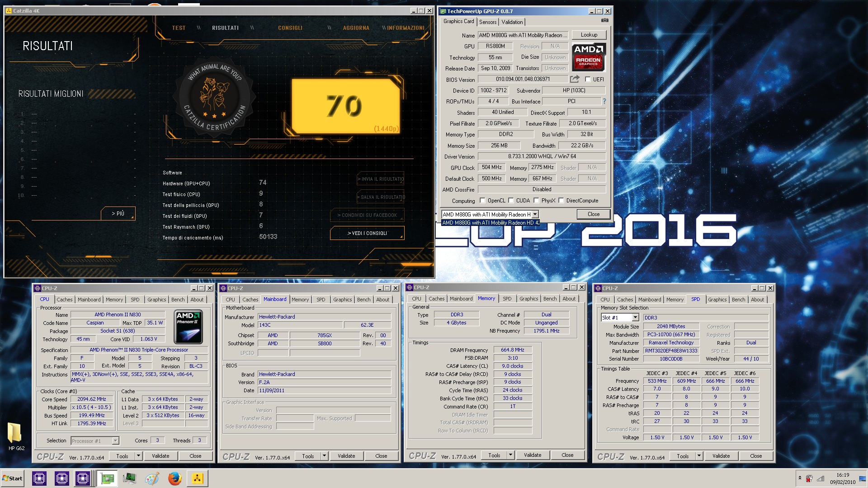Click CONDIVIDI SU FACEBOOK button

367,215
